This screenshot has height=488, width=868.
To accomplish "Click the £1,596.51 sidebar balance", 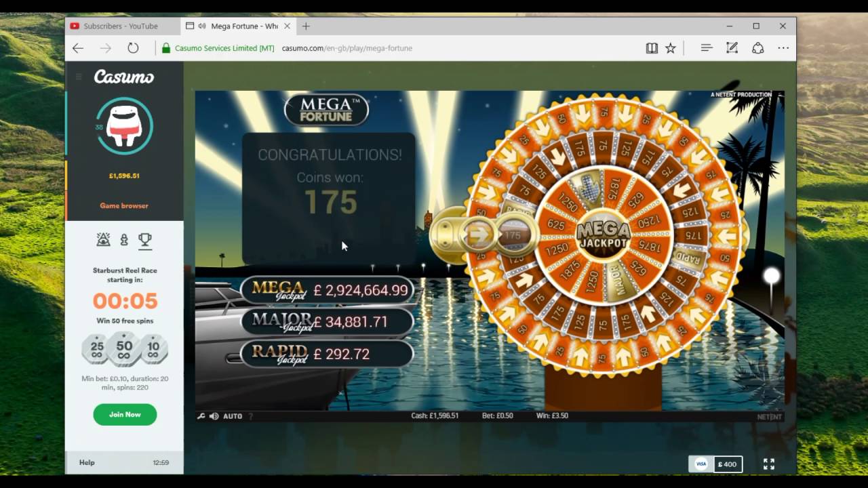I will pos(124,176).
